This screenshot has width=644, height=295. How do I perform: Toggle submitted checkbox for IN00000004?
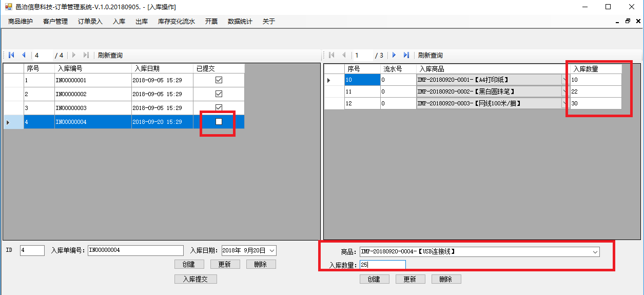tap(219, 122)
